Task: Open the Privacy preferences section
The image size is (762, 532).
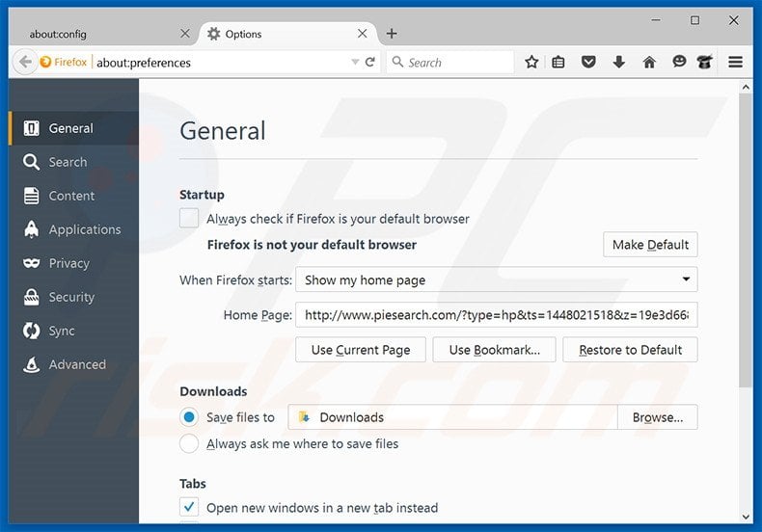Action: 68,263
